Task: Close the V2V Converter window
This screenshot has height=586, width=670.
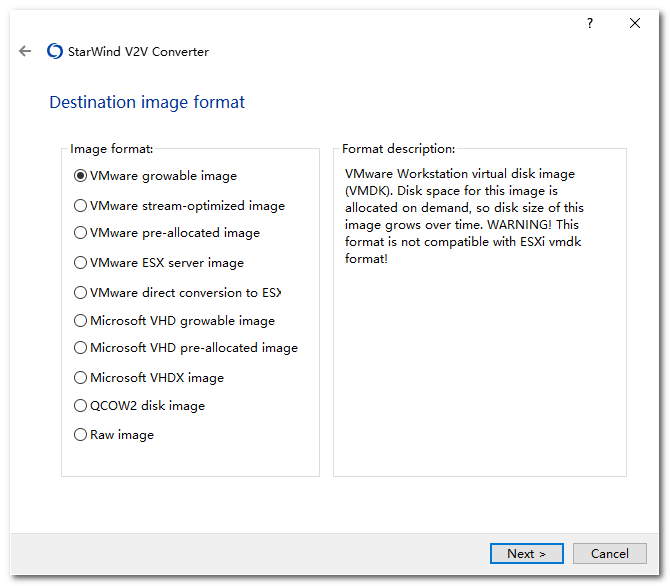Action: pyautogui.click(x=635, y=23)
